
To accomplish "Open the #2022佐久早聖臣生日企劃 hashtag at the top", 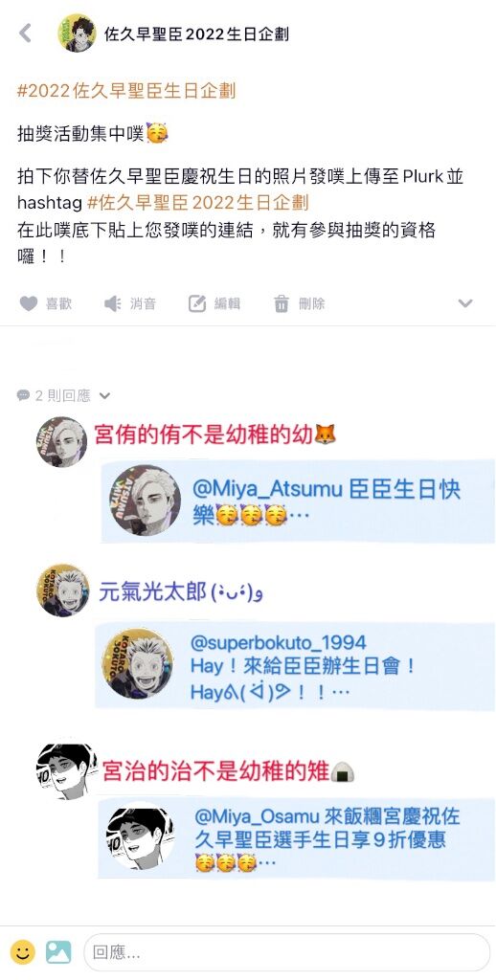I will (126, 91).
